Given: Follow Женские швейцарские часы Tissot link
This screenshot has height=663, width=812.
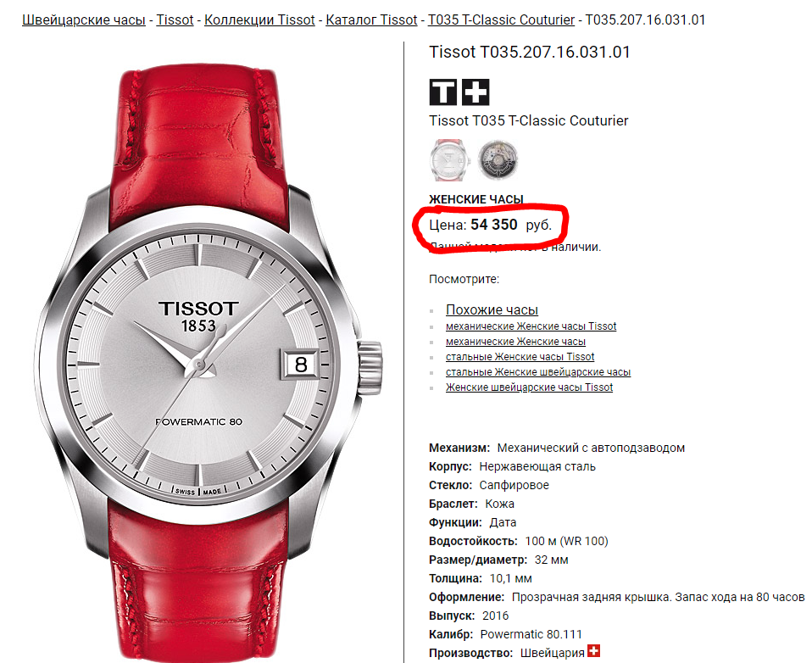Looking at the screenshot, I should pyautogui.click(x=529, y=387).
